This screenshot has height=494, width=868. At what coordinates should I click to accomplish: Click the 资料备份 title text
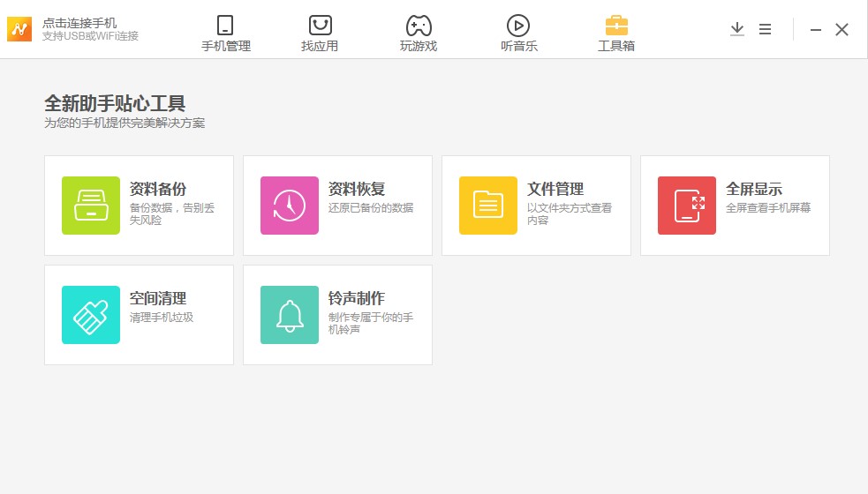[x=158, y=189]
